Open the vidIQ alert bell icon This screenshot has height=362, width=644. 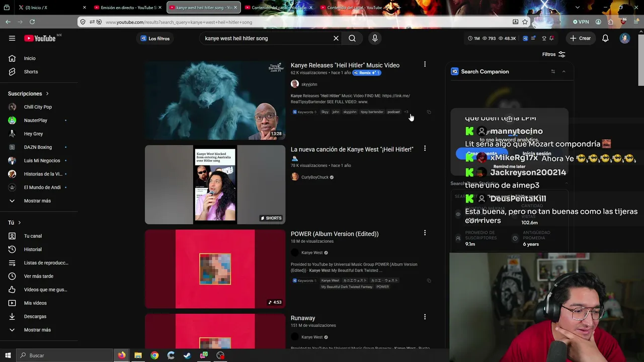(552, 38)
